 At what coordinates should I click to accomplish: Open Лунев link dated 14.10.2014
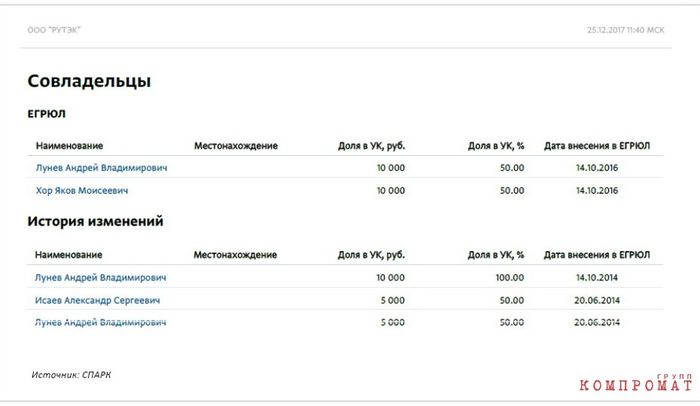coord(100,277)
